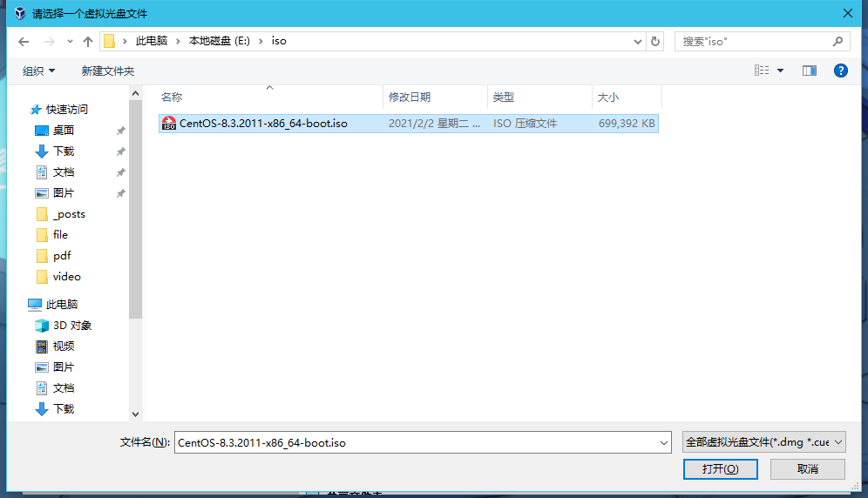Open the view options dropdown arrow
Viewport: 868px width, 498px height.
click(x=780, y=71)
